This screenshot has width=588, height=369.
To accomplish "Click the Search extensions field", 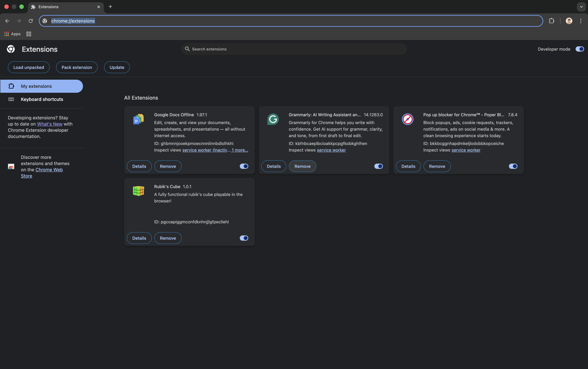I will [294, 49].
